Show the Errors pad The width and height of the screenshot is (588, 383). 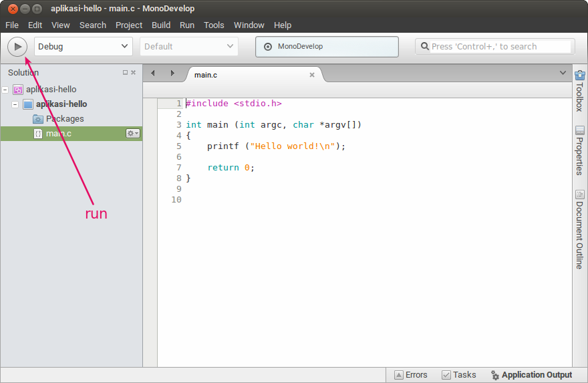(x=411, y=375)
